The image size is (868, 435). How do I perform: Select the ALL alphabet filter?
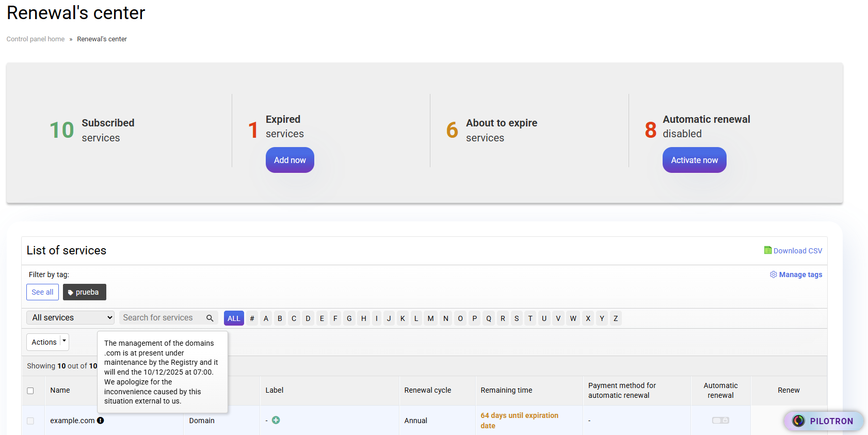[x=234, y=318]
